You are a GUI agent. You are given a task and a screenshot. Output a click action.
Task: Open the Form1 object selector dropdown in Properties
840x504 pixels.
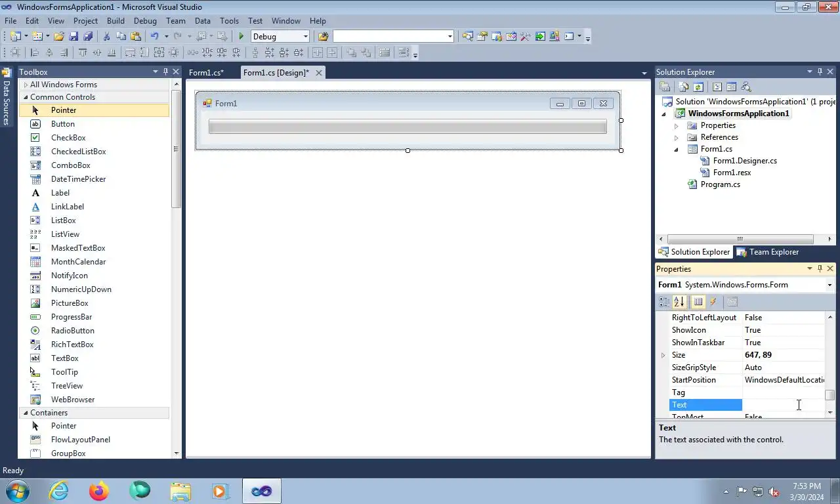[829, 285]
